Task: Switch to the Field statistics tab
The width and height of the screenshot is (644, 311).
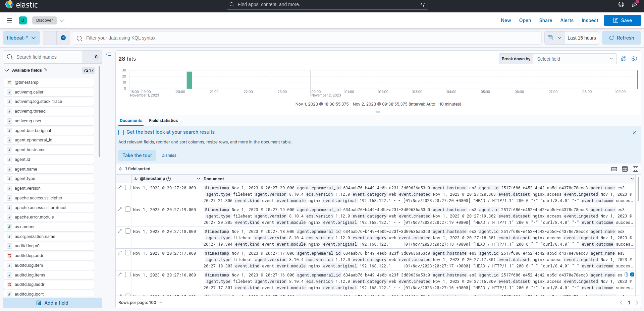Action: point(163,121)
